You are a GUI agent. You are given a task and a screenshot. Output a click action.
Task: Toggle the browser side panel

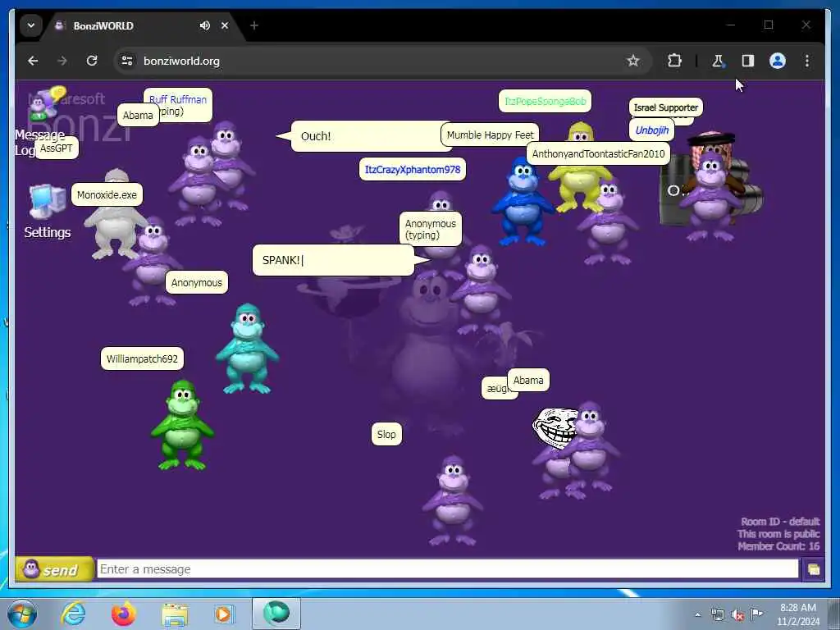pyautogui.click(x=748, y=61)
